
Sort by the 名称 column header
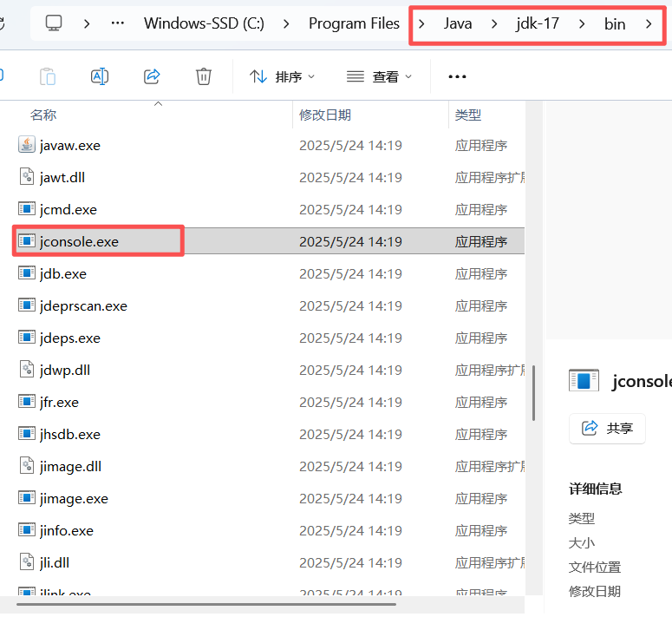[43, 115]
